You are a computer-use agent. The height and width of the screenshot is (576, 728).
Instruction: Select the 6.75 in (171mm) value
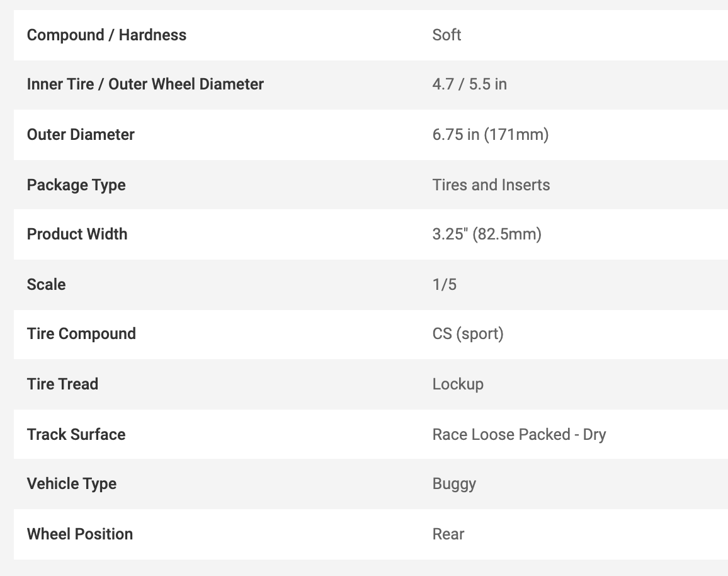[x=490, y=134]
